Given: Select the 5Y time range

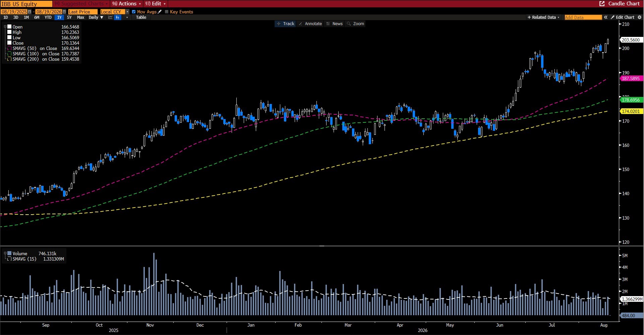Looking at the screenshot, I should [x=69, y=17].
